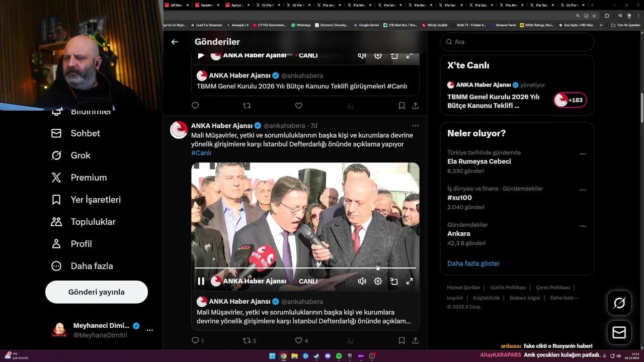Screen dimensions: 644x362
Task: Bookmark this page with the star icon
Action: pos(593,16)
